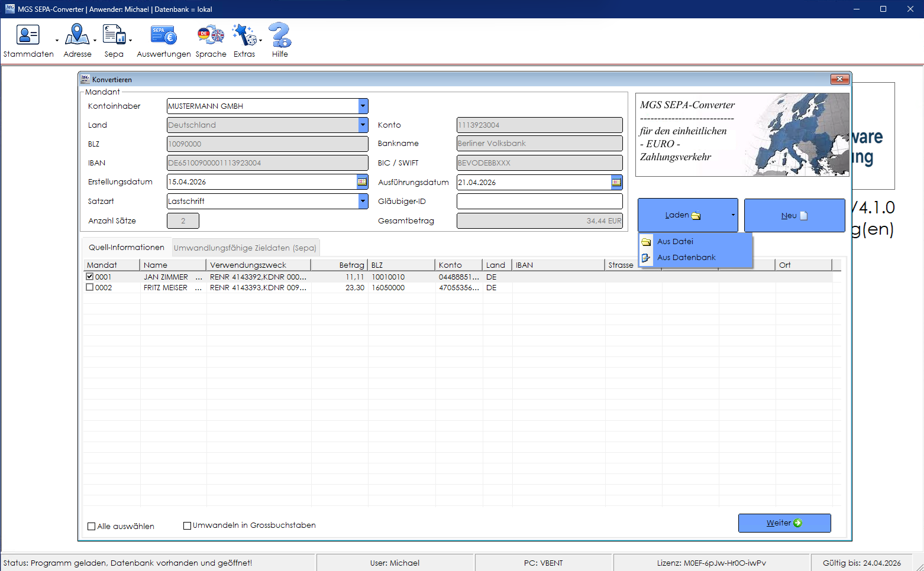Viewport: 924px width, 571px height.
Task: Expand the Kontoinhaber dropdown
Action: click(363, 106)
